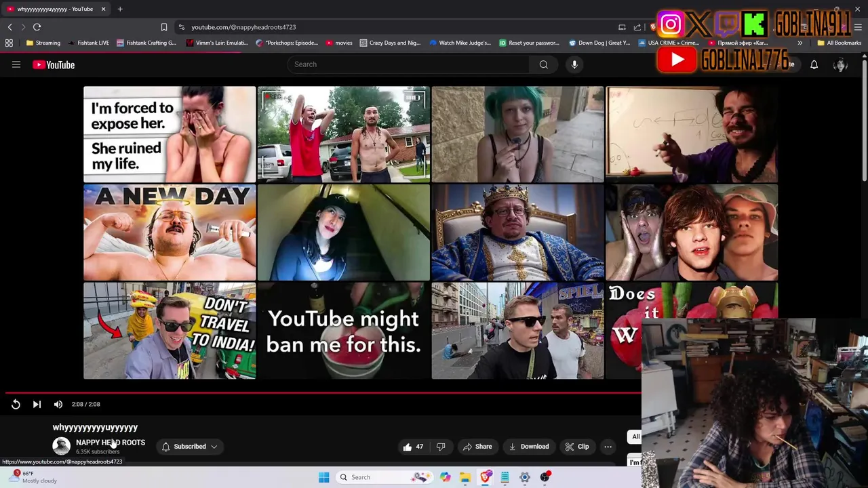Show more bookmarks with the chevron
The image size is (868, 488).
coord(800,43)
